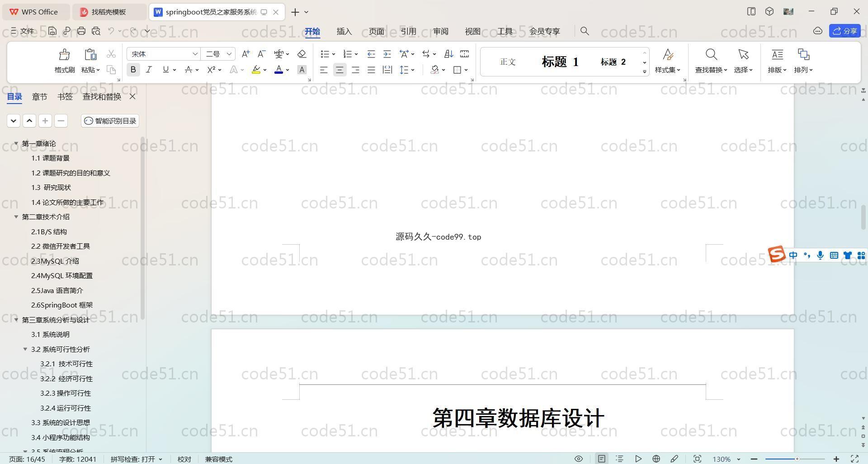Screen dimensions: 868x464
Task: Toggle character shading button
Action: (x=302, y=70)
